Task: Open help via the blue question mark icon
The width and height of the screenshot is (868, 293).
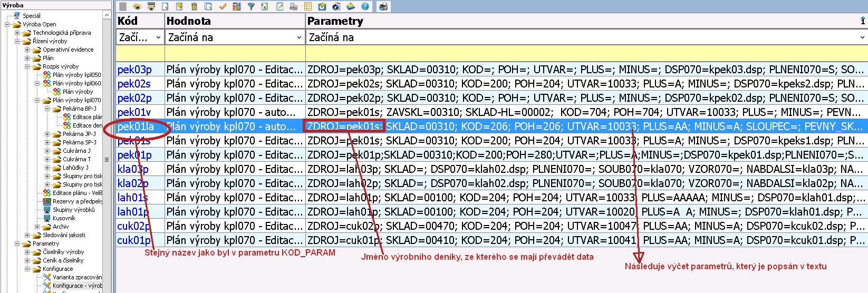Action: 365,7
